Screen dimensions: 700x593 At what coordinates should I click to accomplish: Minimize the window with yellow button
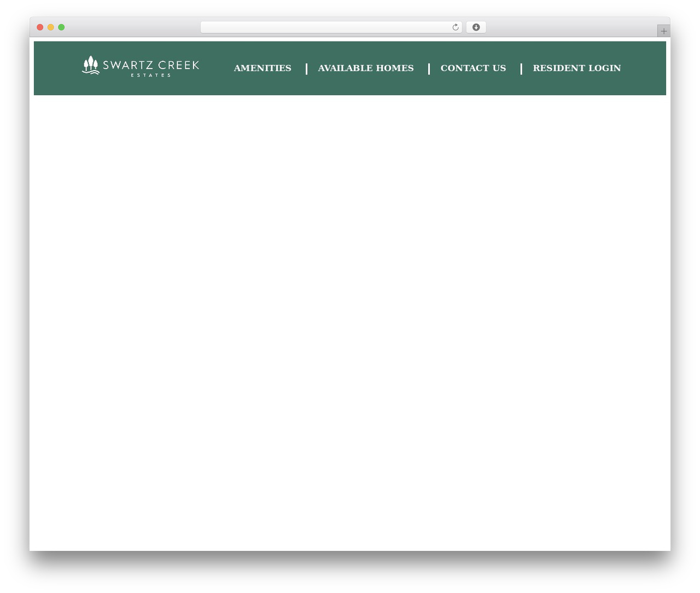click(x=51, y=27)
